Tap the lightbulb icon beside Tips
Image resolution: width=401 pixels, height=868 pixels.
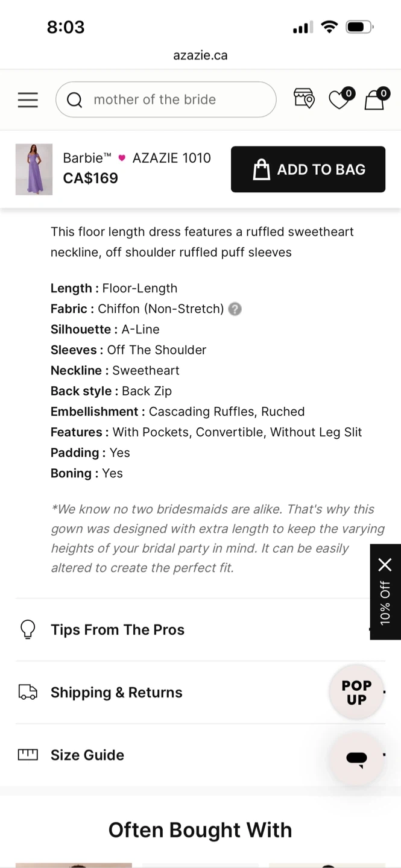click(x=28, y=630)
